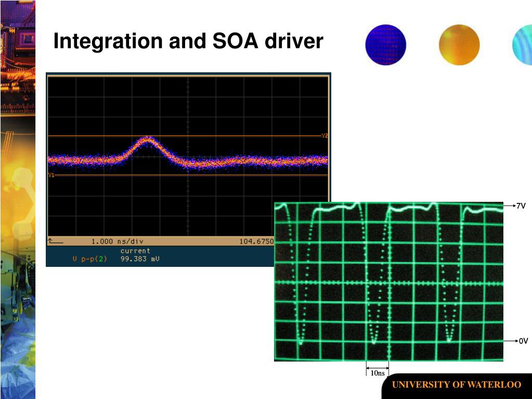The width and height of the screenshot is (532, 399).
Task: Click the Y2 cursor marker label
Action: tap(325, 136)
